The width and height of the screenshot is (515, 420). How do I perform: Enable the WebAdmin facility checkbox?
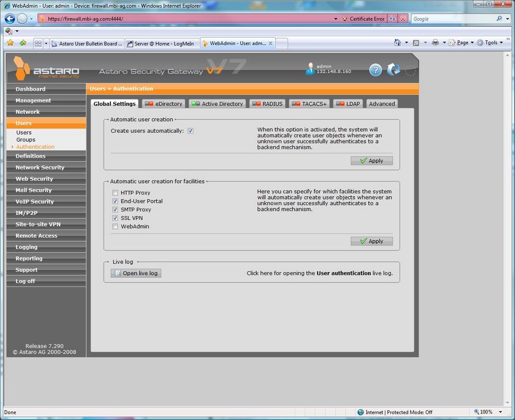pyautogui.click(x=115, y=226)
